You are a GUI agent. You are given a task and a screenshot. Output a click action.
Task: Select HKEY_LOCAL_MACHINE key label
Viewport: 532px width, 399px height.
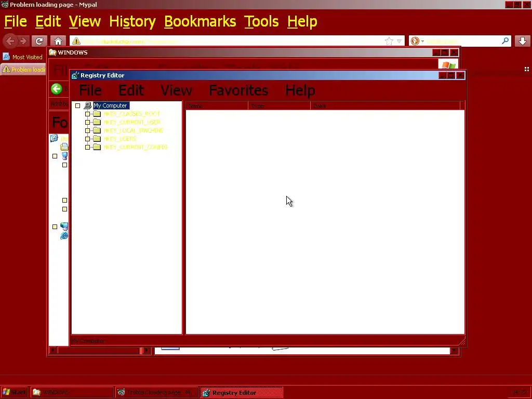click(x=134, y=130)
